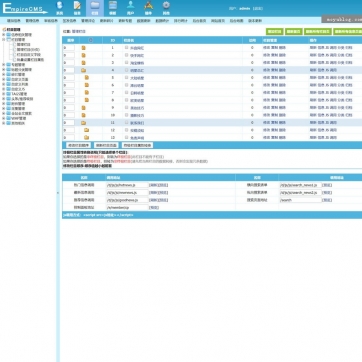Click the page icon in the ID 7 row
The width and height of the screenshot is (362, 362).
pos(87,92)
